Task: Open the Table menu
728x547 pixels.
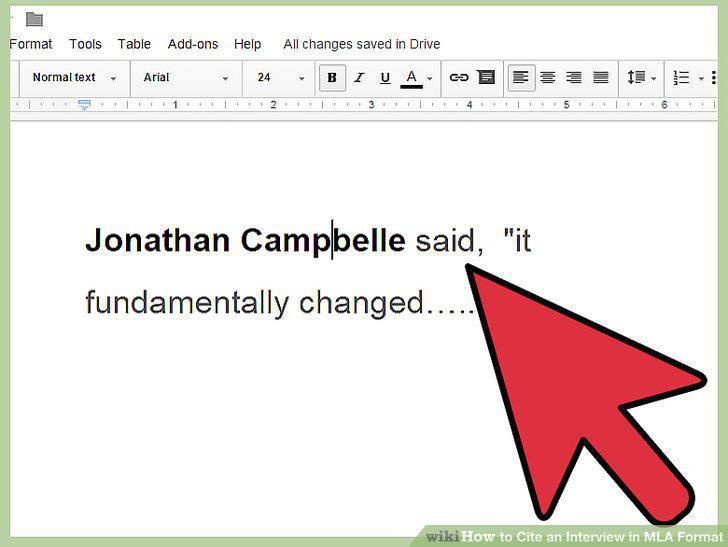Action: [134, 44]
